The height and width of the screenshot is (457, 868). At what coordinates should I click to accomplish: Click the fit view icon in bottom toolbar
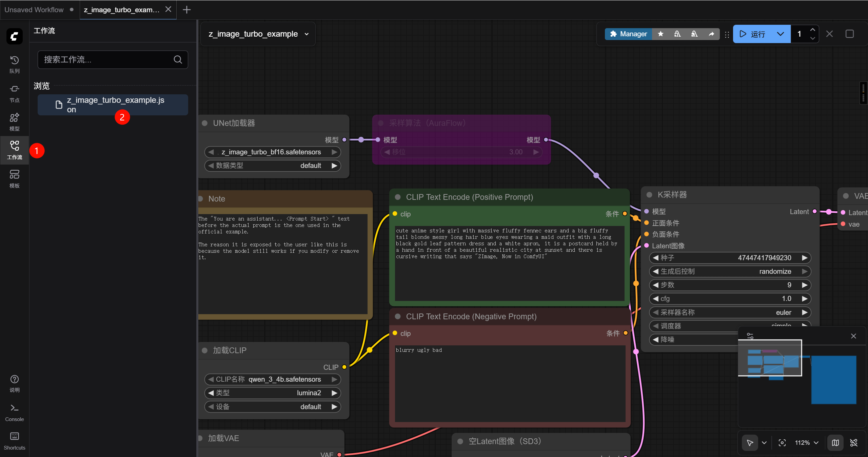[782, 442]
